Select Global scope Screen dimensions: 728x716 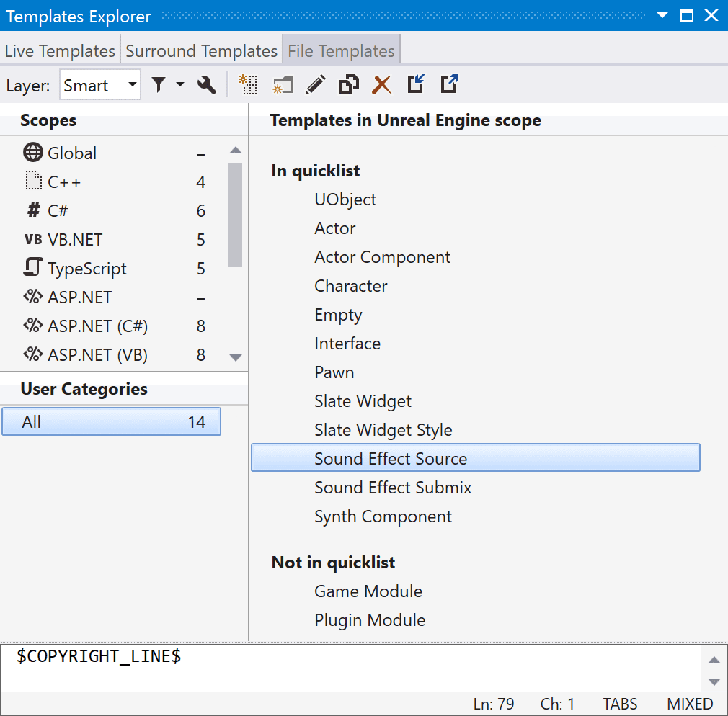[114, 153]
